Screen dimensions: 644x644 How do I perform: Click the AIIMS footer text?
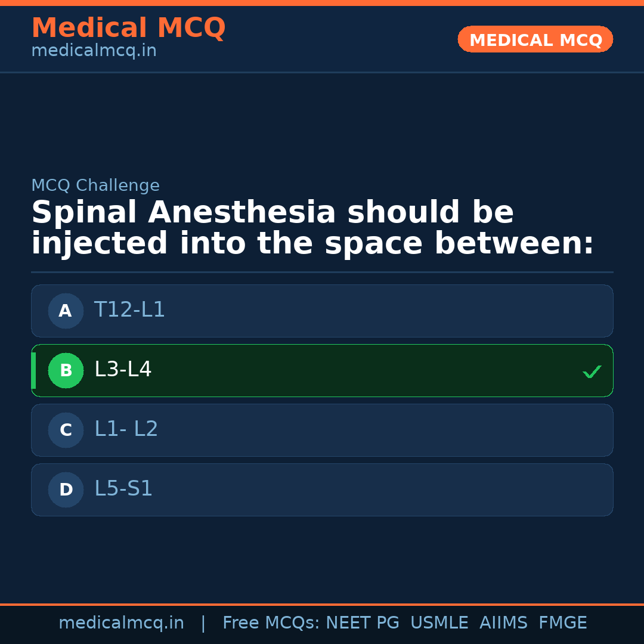pos(503,623)
